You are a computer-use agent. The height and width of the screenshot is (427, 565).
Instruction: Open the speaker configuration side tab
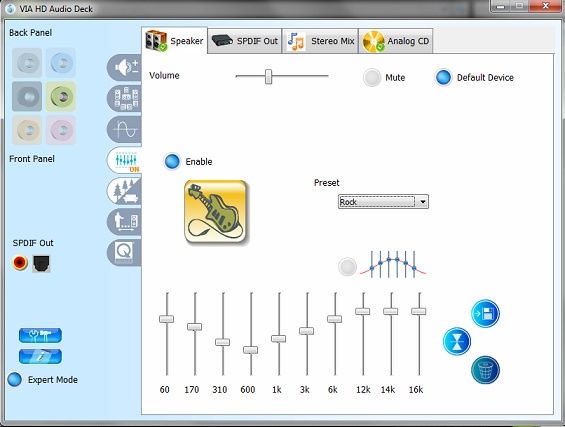[x=124, y=98]
